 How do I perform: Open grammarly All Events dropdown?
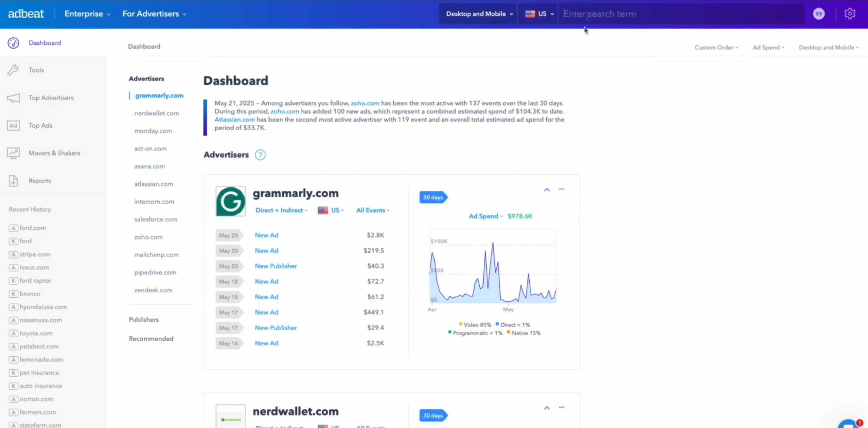pos(373,210)
